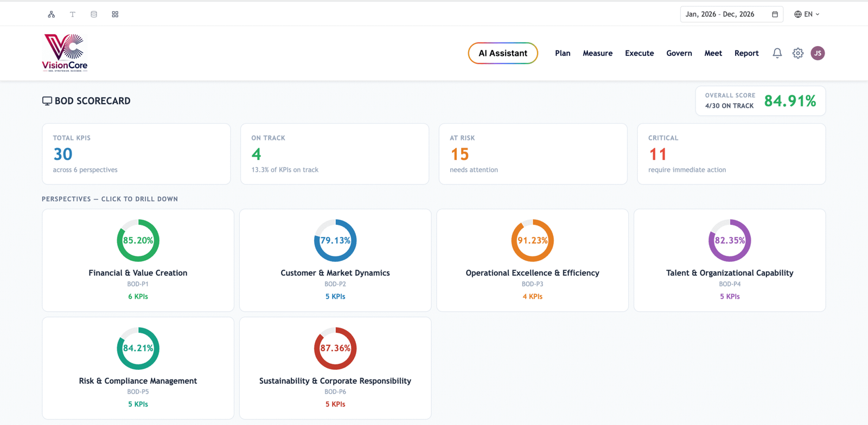The height and width of the screenshot is (425, 868).
Task: Click the 82.35% purple donut gauge
Action: 730,240
